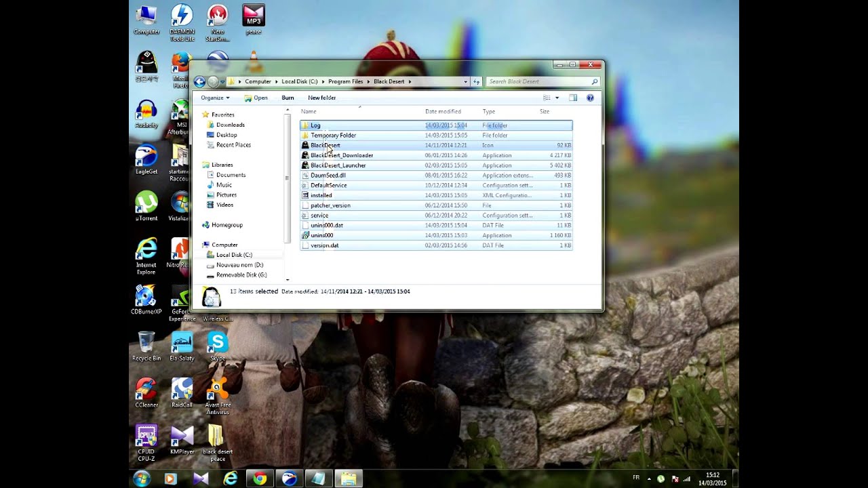868x488 pixels.
Task: Expand the address bar history dropdown
Action: point(465,81)
